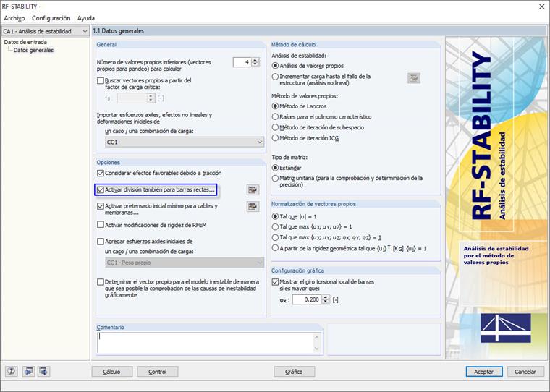Confirm with the Aceptar button

click(x=484, y=372)
